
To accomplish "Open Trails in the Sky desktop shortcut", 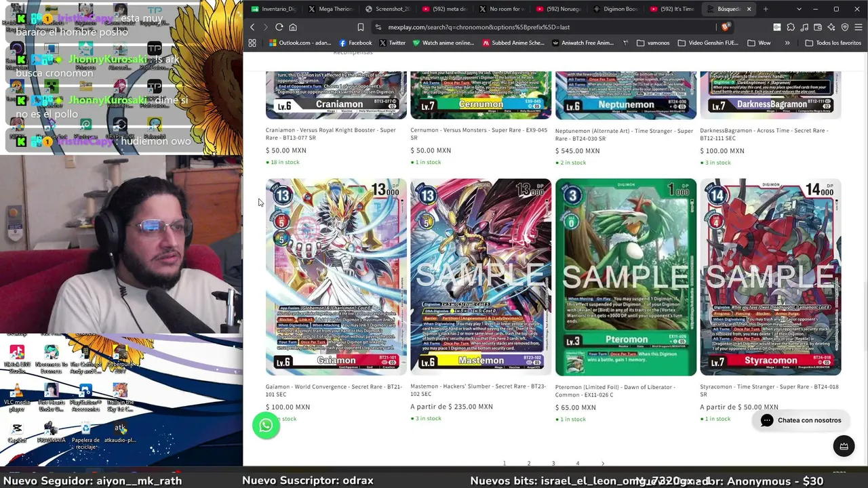I will pyautogui.click(x=120, y=399).
